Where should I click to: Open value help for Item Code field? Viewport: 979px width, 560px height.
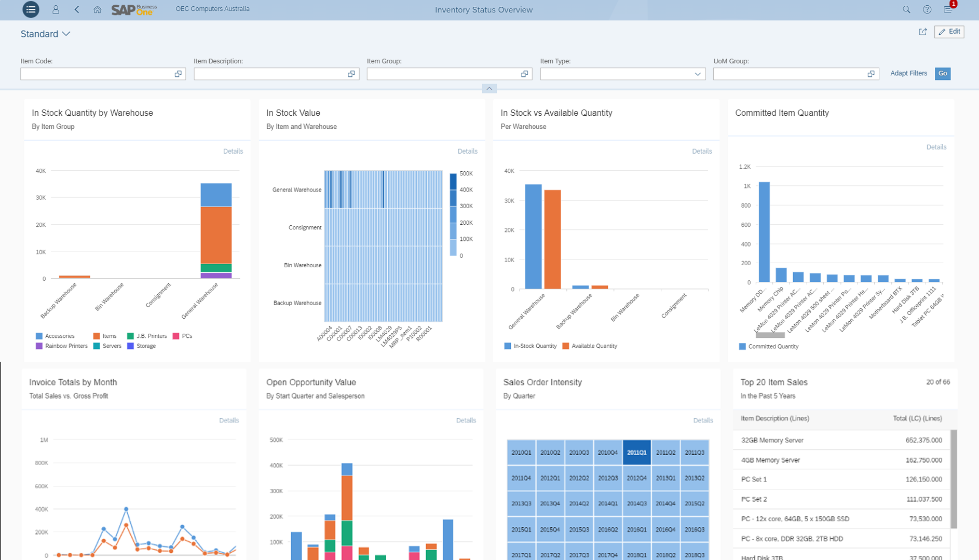tap(178, 74)
